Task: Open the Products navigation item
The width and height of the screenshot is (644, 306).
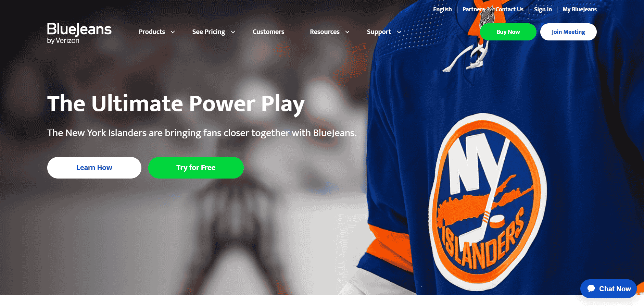Action: click(152, 32)
